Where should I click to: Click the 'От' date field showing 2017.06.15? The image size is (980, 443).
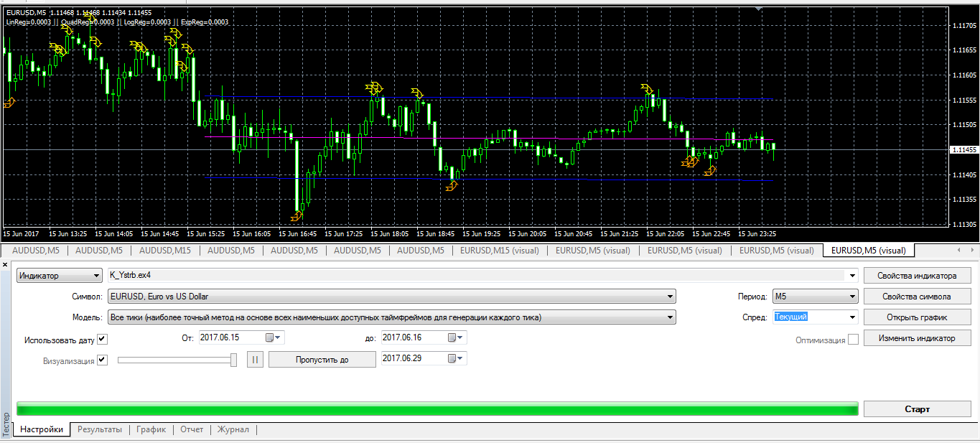(x=230, y=337)
